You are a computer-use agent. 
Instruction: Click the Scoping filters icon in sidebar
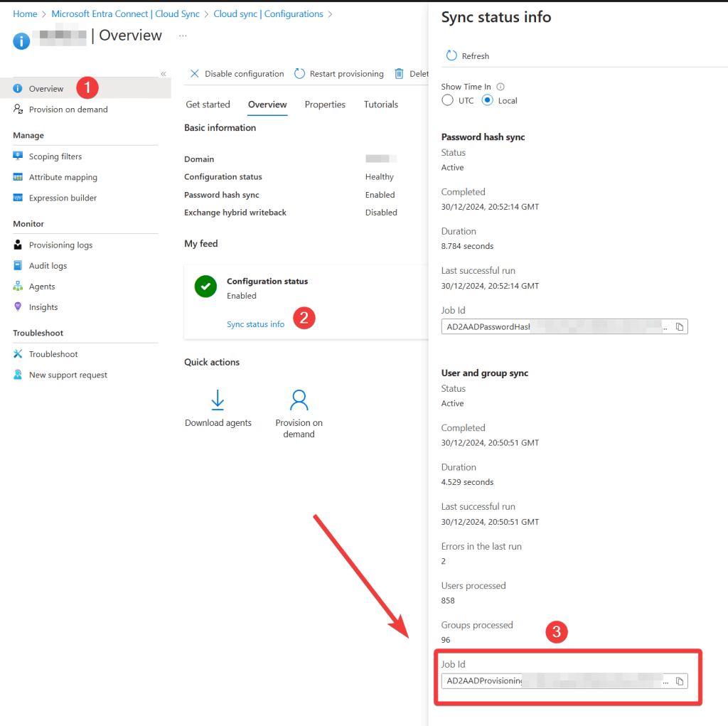18,156
